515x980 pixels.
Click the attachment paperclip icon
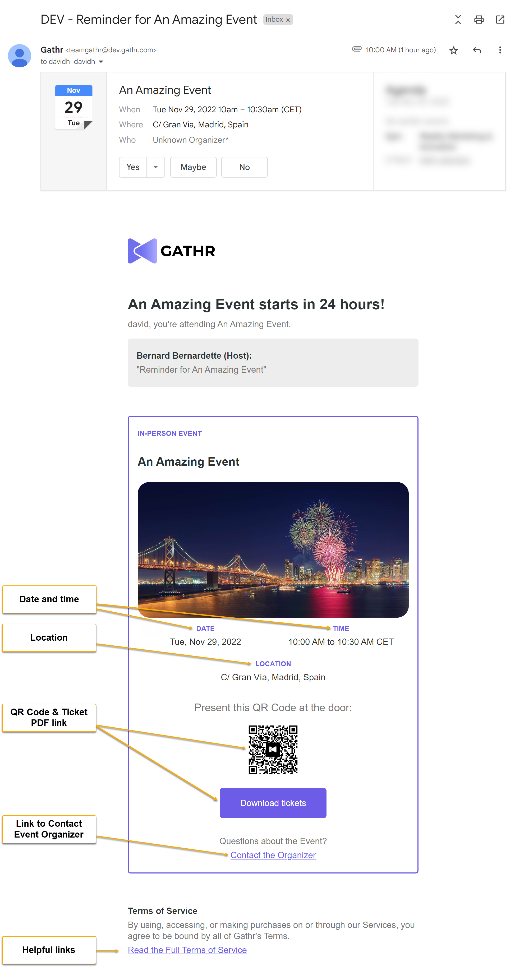point(356,49)
